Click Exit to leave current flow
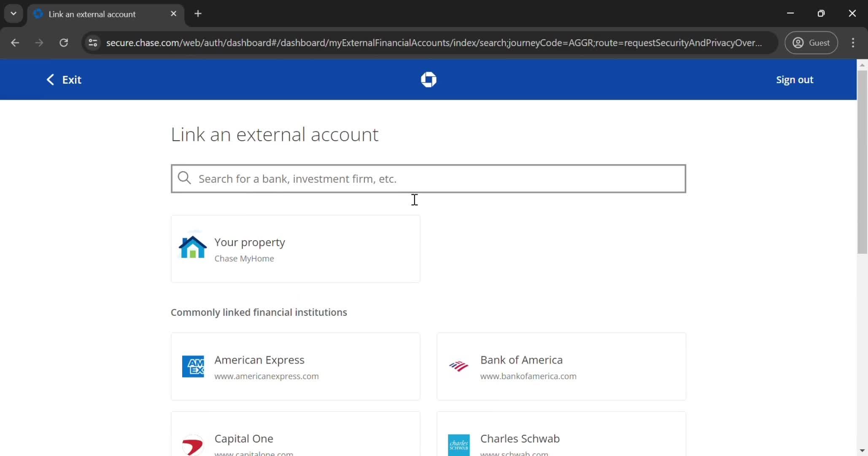The width and height of the screenshot is (868, 456). pos(64,79)
